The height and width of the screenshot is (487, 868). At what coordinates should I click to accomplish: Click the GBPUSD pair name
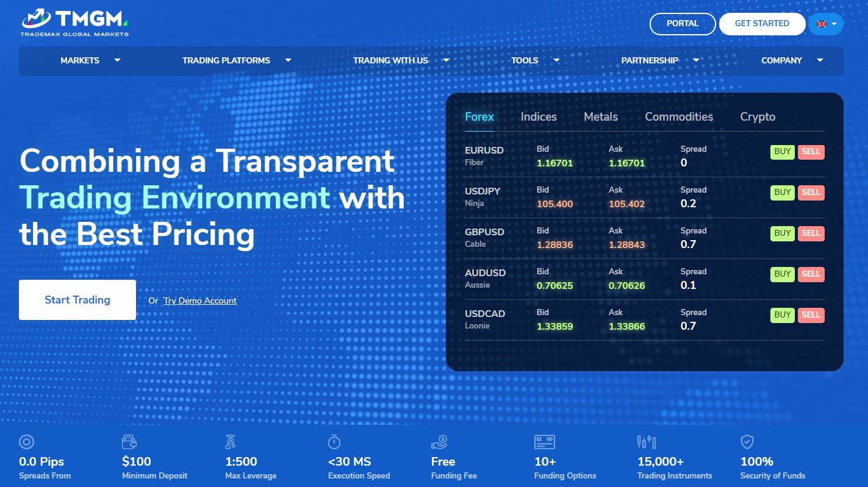click(484, 232)
